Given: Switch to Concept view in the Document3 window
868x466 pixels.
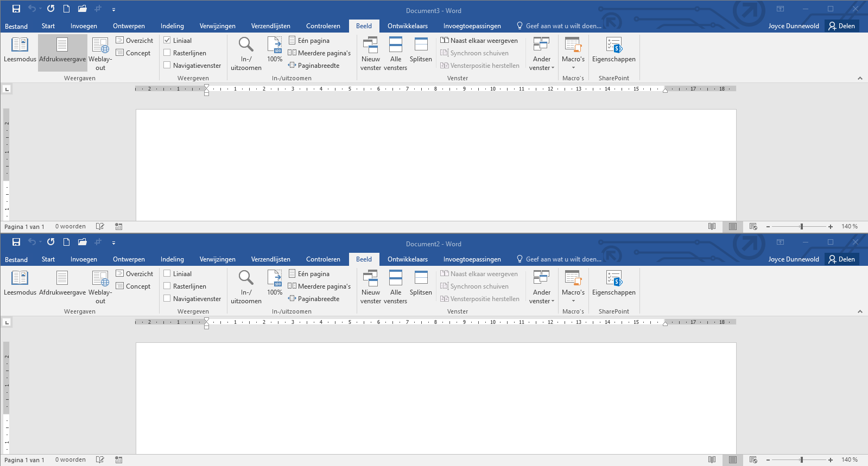Looking at the screenshot, I should [134, 53].
